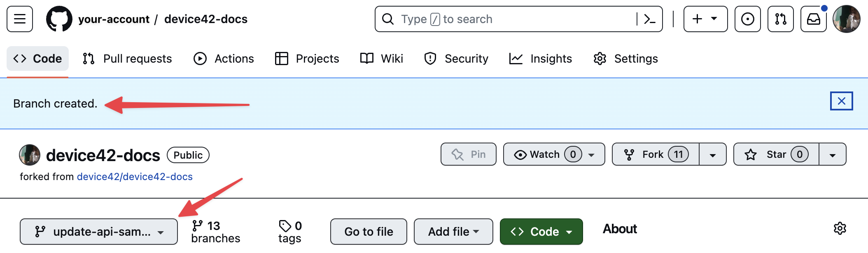Open the user profile avatar menu

pyautogui.click(x=846, y=19)
